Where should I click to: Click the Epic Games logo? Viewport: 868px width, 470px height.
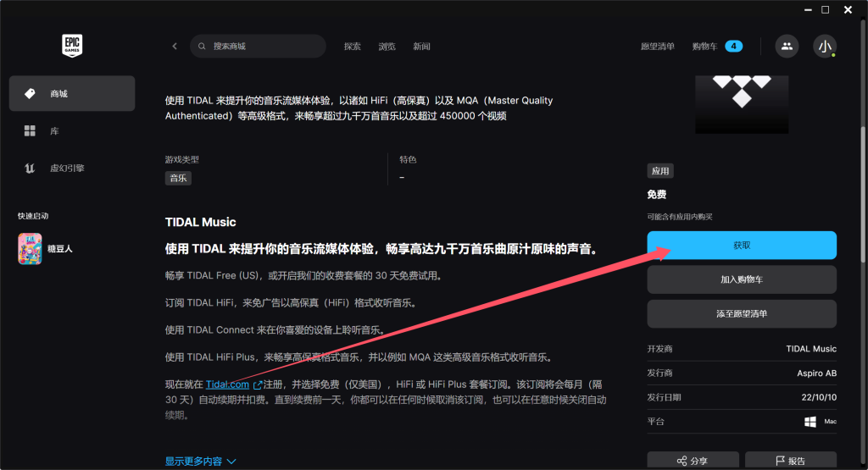click(x=72, y=46)
